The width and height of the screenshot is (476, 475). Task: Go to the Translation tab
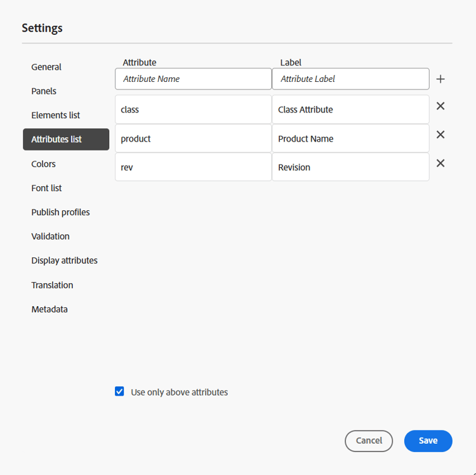click(x=52, y=285)
